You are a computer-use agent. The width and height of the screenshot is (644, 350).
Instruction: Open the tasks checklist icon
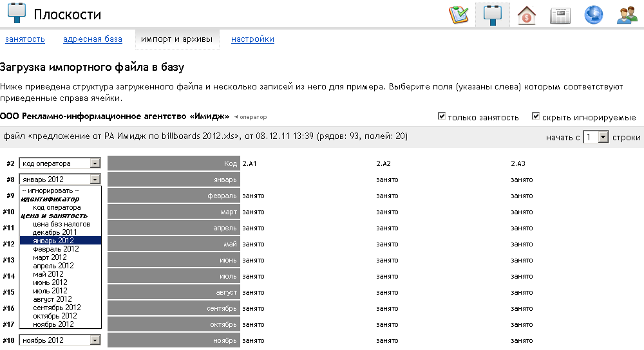tap(459, 15)
